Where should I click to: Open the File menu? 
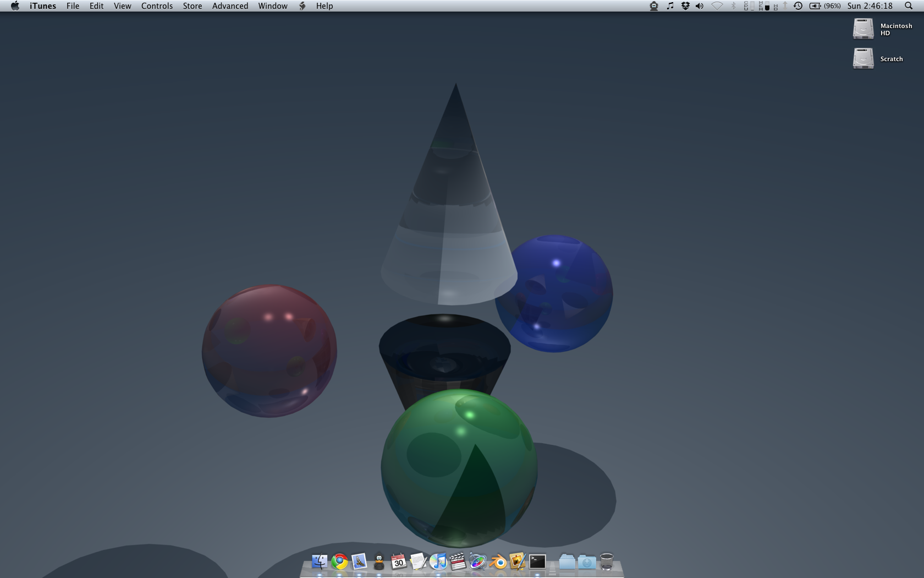73,6
